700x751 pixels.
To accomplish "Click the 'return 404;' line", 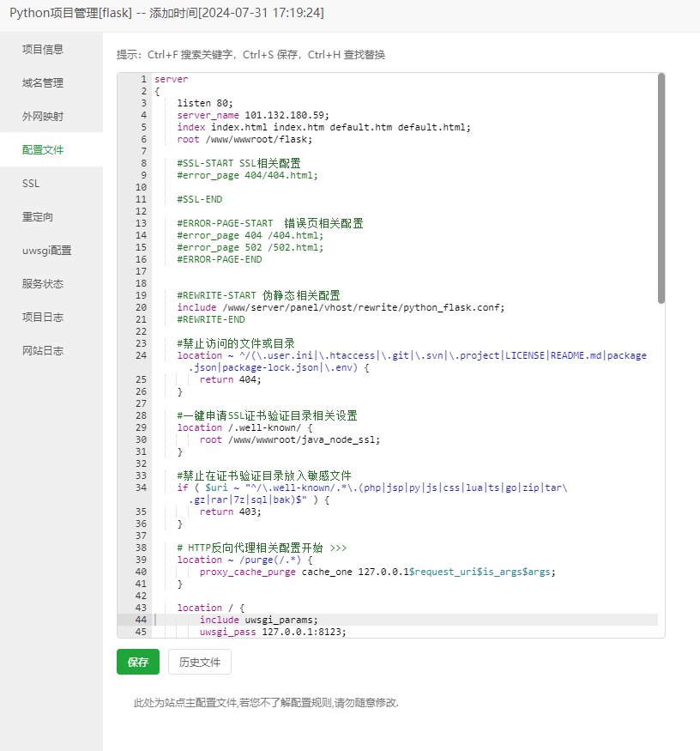I will point(230,380).
